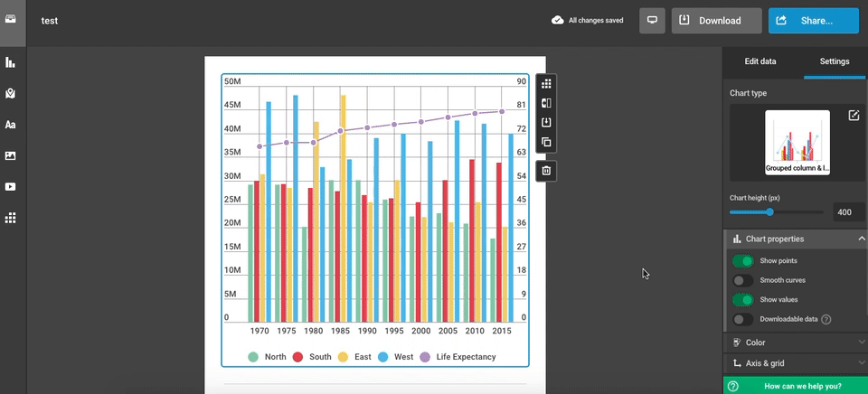Open the text (Aa) panel
Image resolution: width=868 pixels, height=394 pixels.
(x=11, y=125)
